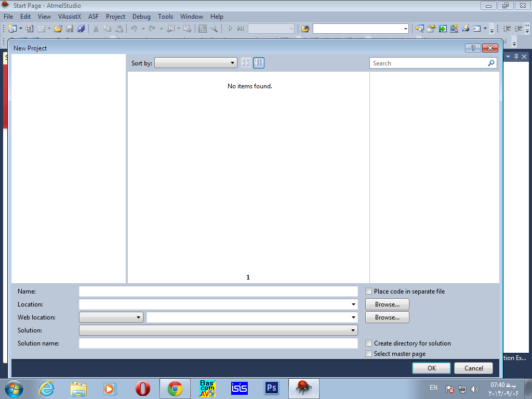Open the Debug menu
This screenshot has height=399, width=532.
[141, 16]
